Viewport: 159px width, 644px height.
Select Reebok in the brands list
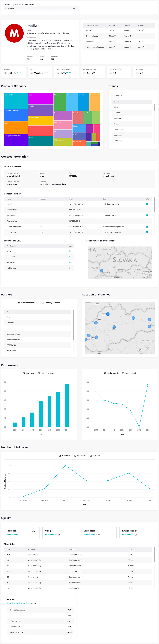[132, 118]
